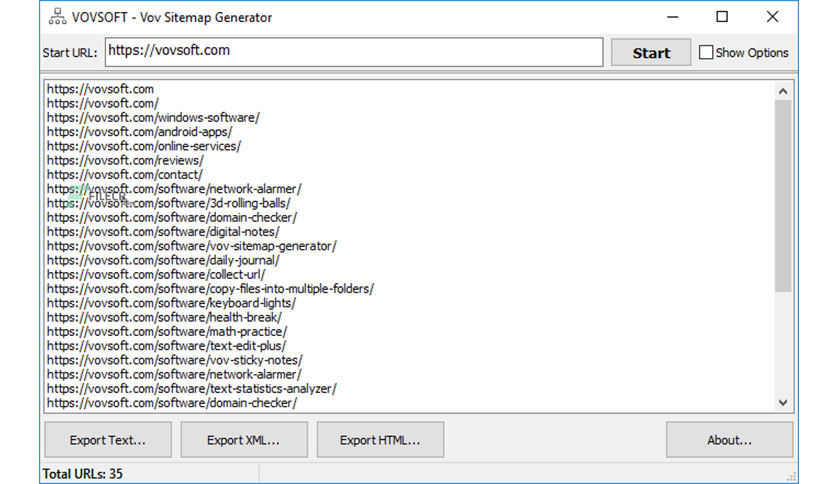The height and width of the screenshot is (484, 836).
Task: Select the digital-notes URL line
Action: click(163, 232)
